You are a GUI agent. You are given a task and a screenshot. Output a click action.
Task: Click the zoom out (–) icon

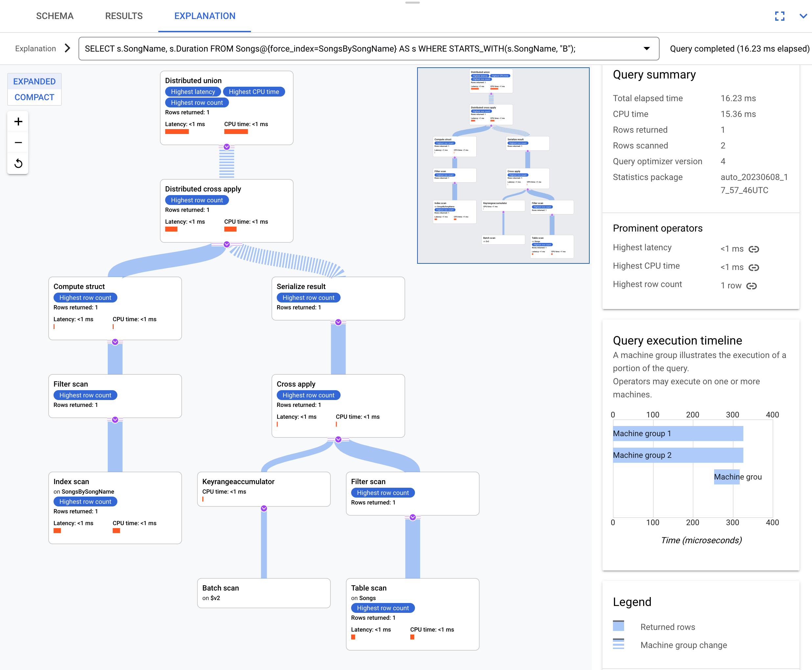pos(18,142)
